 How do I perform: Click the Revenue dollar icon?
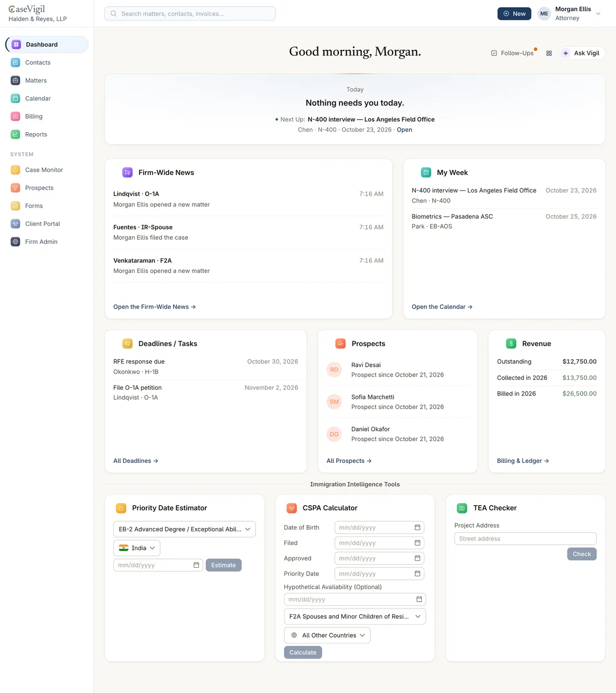click(511, 343)
